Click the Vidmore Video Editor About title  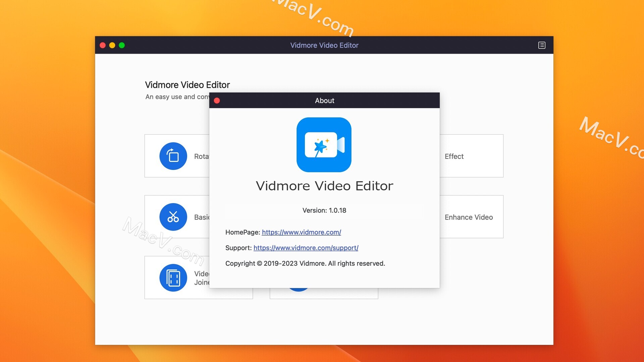coord(324,186)
